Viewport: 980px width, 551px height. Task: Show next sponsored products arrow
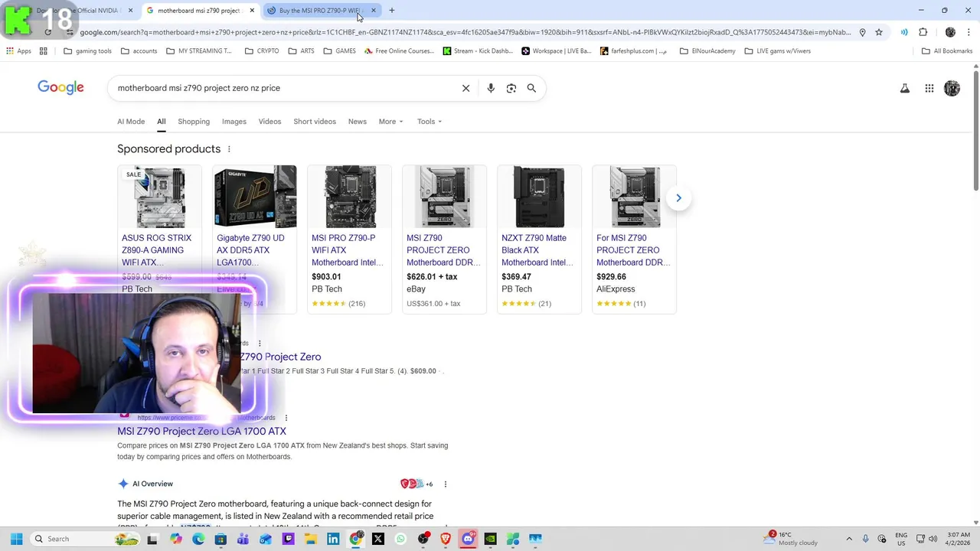click(678, 198)
